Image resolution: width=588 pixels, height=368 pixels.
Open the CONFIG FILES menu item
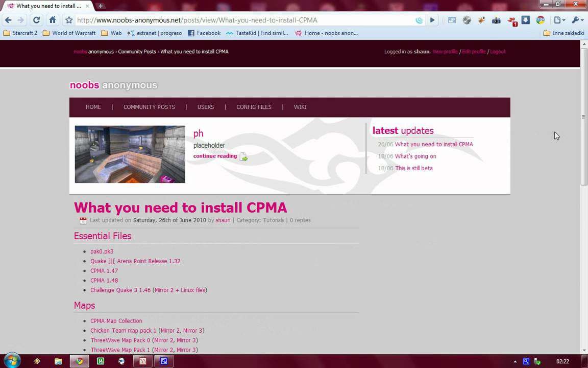254,107
